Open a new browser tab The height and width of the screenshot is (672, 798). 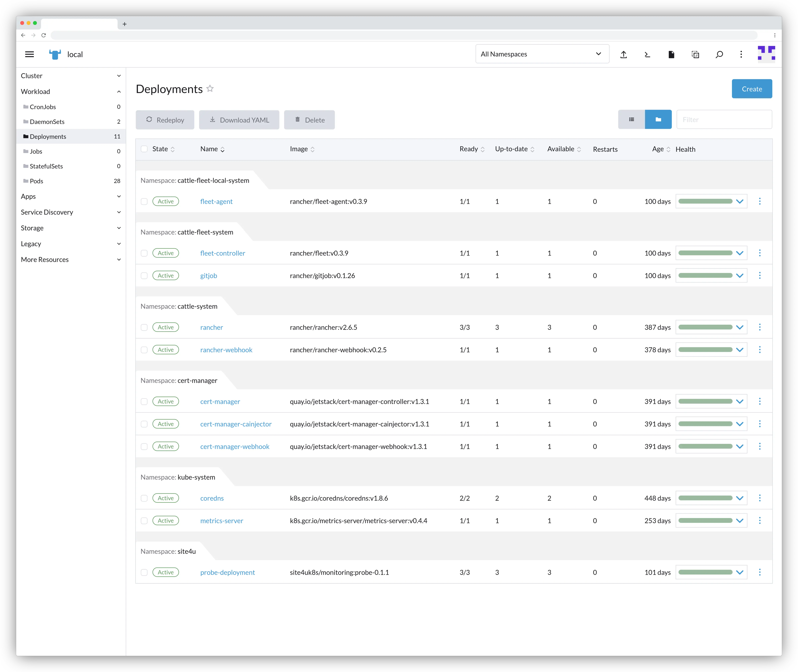tap(125, 24)
